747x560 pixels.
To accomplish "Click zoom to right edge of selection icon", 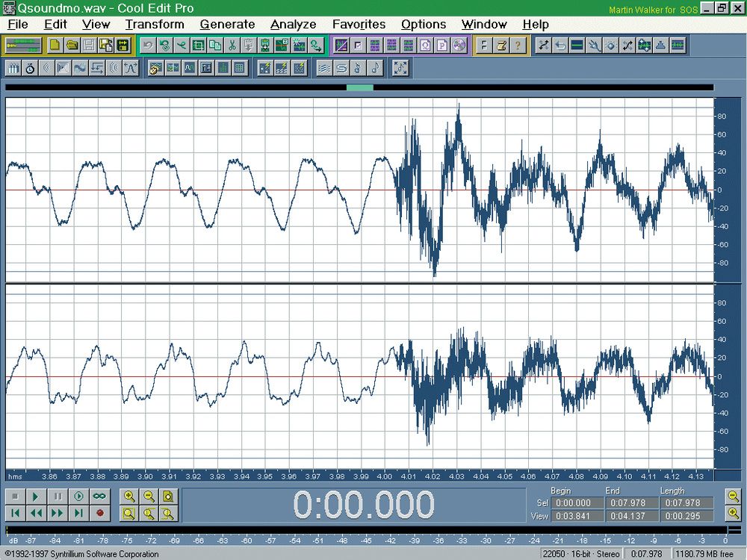I will (169, 514).
